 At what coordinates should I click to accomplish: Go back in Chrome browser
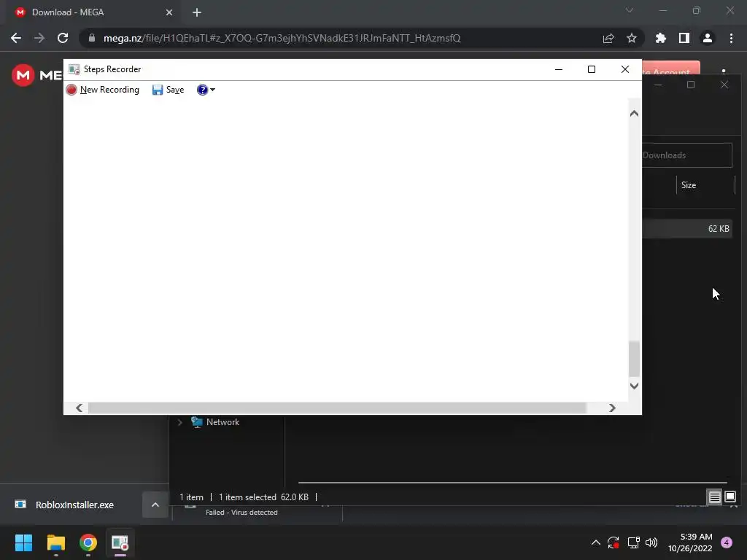[16, 38]
